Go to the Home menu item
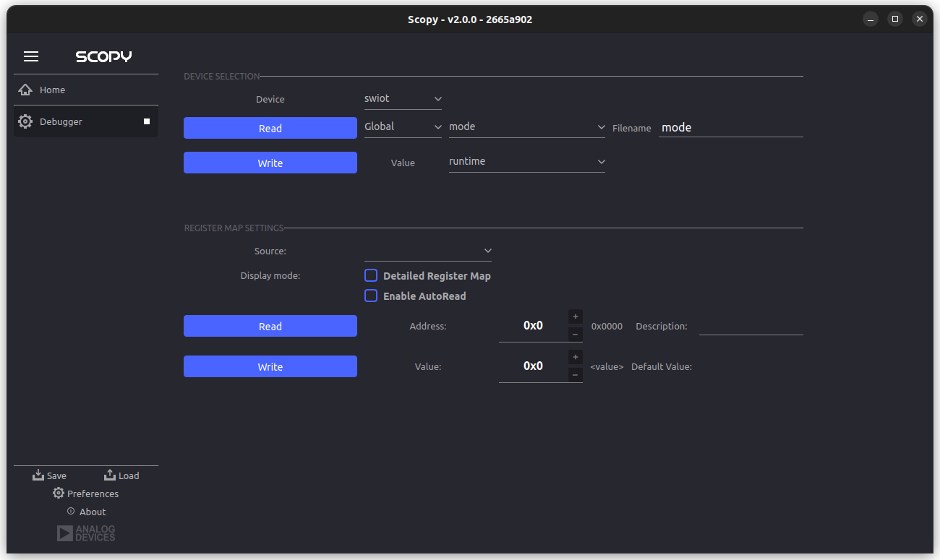 point(86,90)
